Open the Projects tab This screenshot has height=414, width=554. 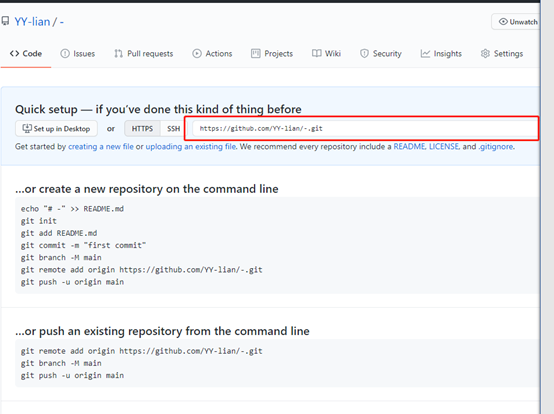(272, 54)
